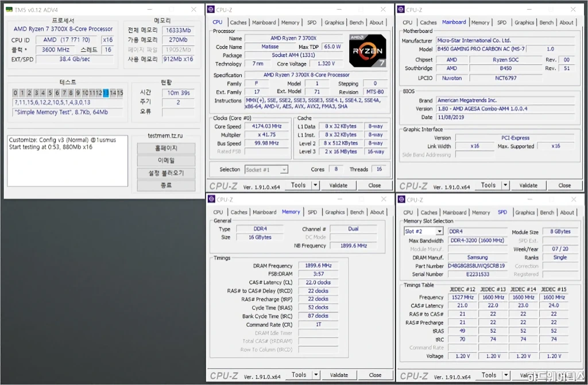Switch to Caches tab in CPU window
Screen dimensions: 588x385
pos(238,22)
